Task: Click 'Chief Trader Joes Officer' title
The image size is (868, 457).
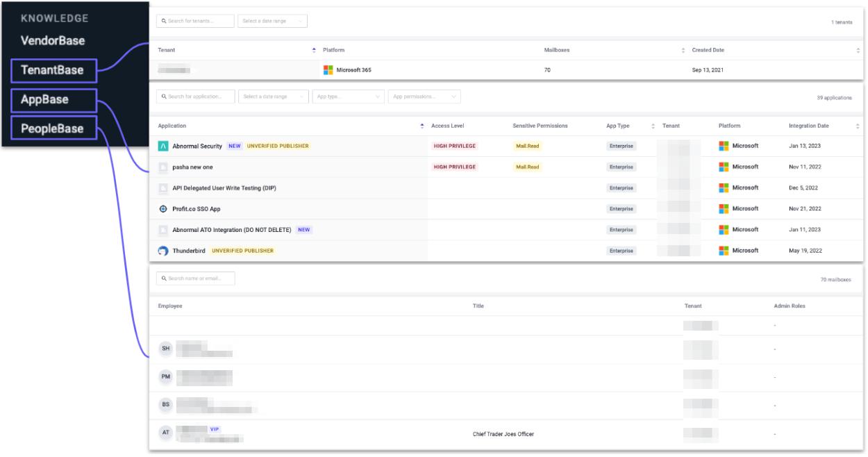Action: click(503, 434)
